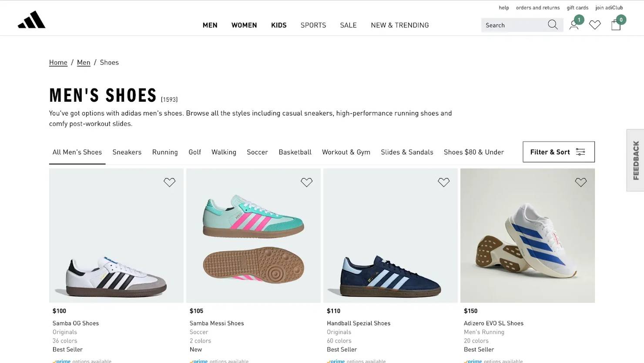Add Samba OG Shoes to wishlist
The height and width of the screenshot is (363, 644).
click(169, 182)
